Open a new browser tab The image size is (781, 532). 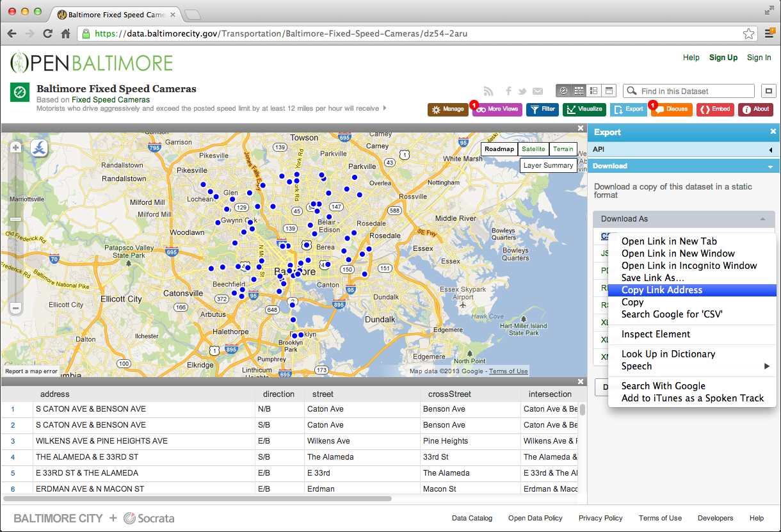(x=192, y=13)
